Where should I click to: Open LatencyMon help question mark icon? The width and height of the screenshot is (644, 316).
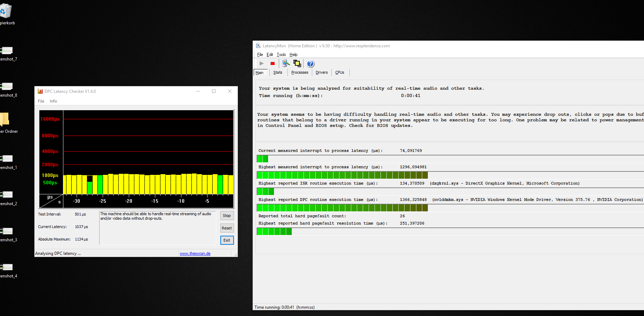311,64
